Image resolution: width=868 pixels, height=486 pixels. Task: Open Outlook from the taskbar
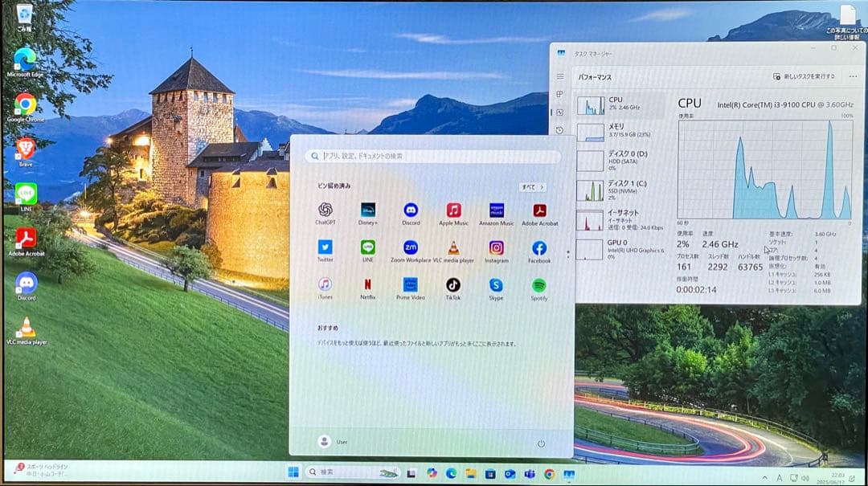(510, 472)
